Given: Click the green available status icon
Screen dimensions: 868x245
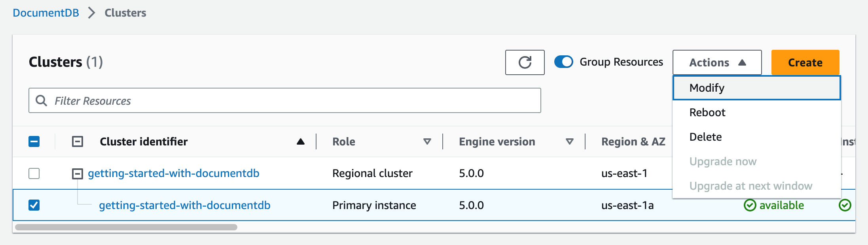Looking at the screenshot, I should tap(750, 205).
